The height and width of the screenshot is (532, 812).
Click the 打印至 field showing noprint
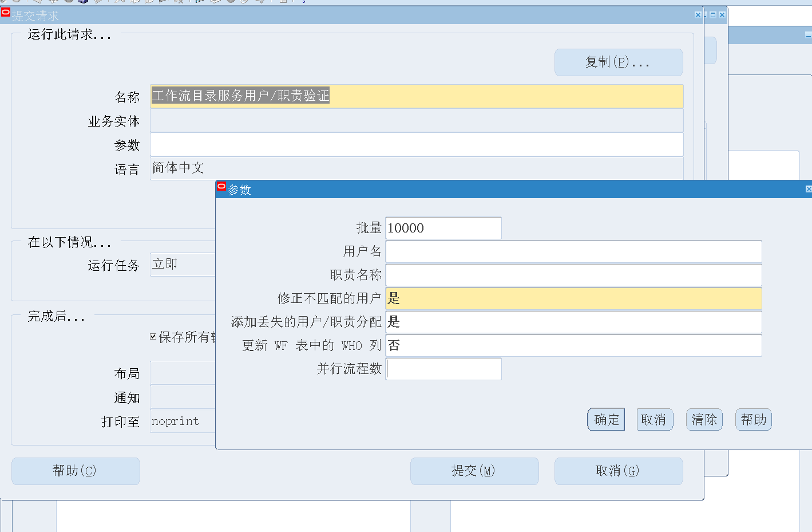[x=183, y=421]
